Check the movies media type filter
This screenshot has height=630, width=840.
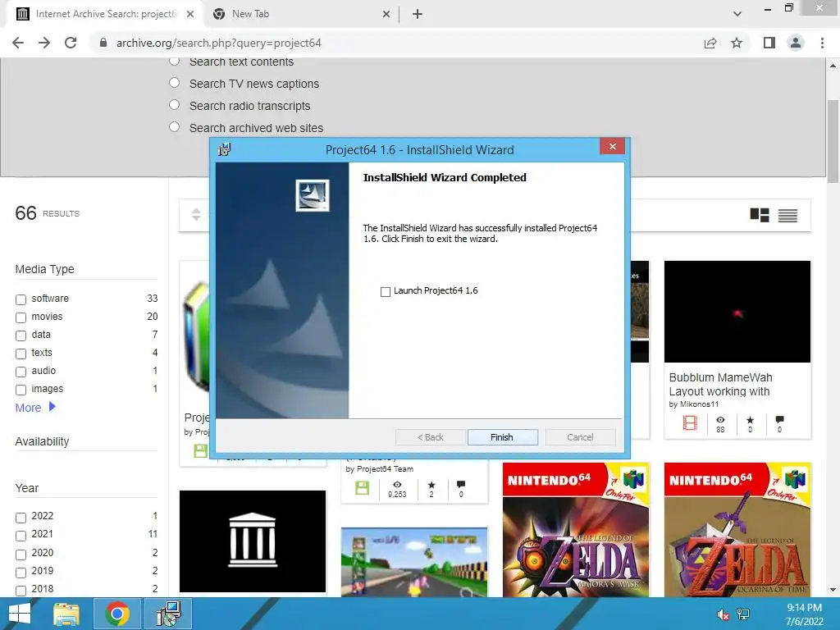pyautogui.click(x=21, y=317)
